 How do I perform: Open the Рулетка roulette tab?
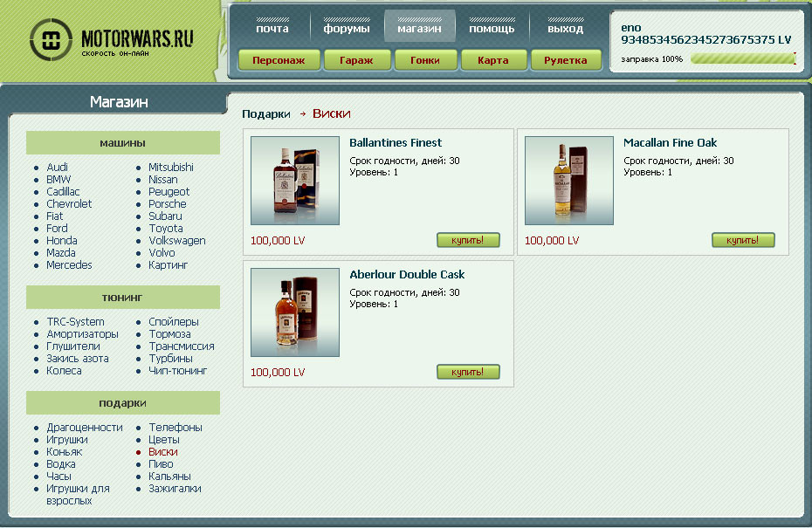[x=566, y=60]
